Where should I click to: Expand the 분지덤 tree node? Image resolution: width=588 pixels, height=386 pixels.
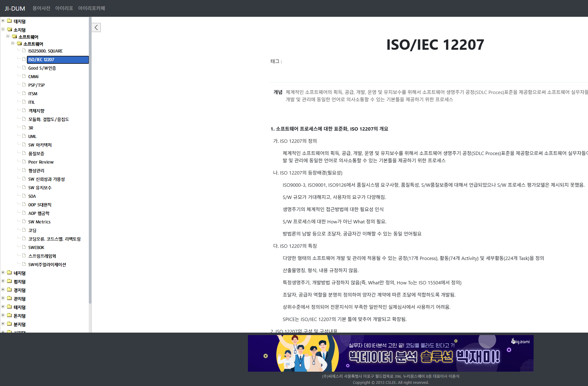[x=3, y=324]
